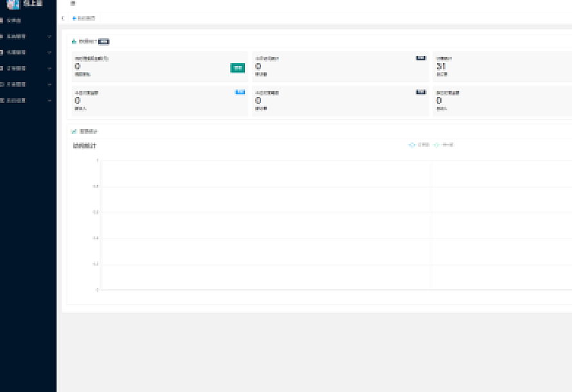Click the first sidebar menu item's icon
This screenshot has height=392, width=572.
click(x=3, y=21)
